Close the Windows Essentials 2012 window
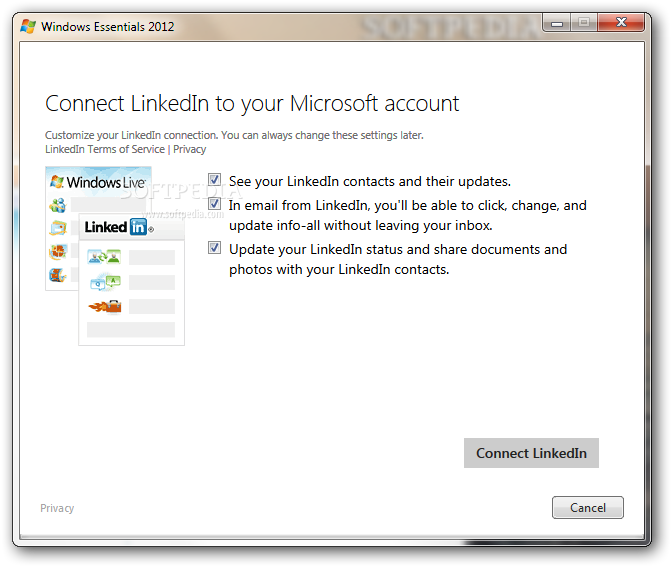Screen dimensions: 672x567 [621, 22]
